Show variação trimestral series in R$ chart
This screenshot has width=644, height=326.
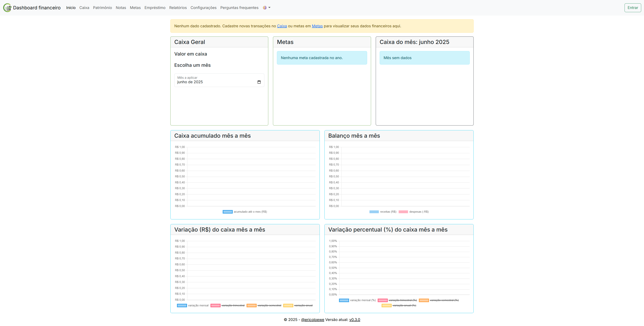coord(227,305)
